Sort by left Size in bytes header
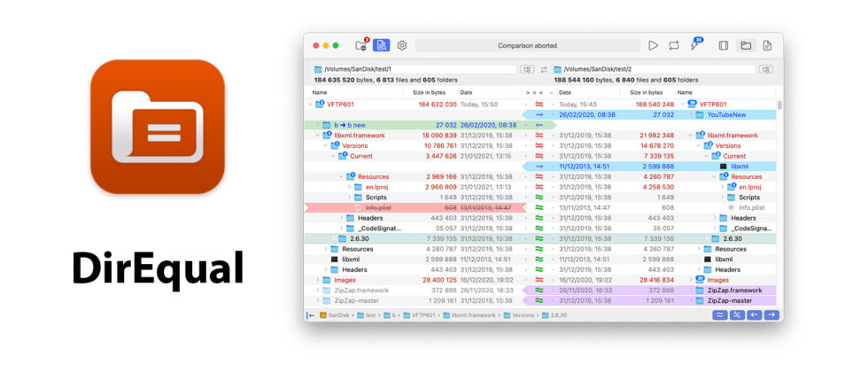The height and width of the screenshot is (372, 868). click(x=430, y=92)
